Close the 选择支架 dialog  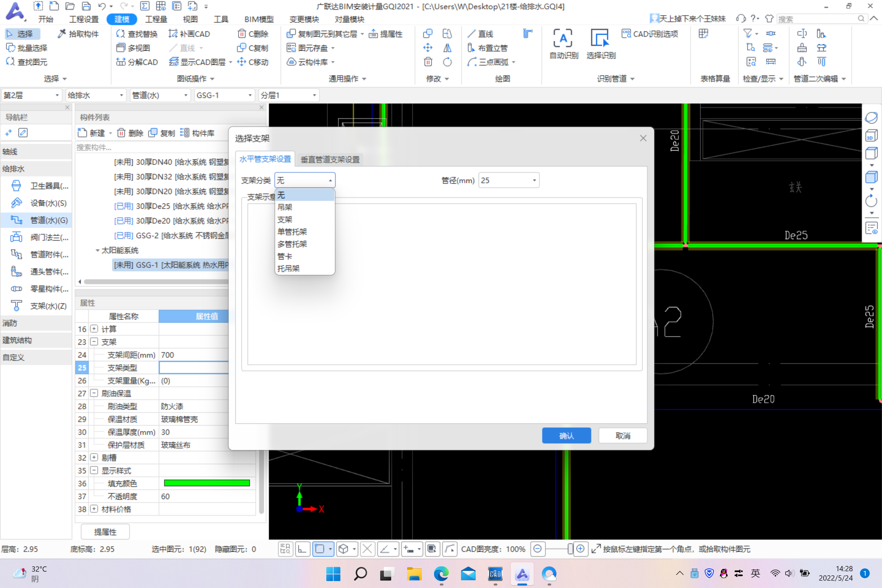click(643, 138)
